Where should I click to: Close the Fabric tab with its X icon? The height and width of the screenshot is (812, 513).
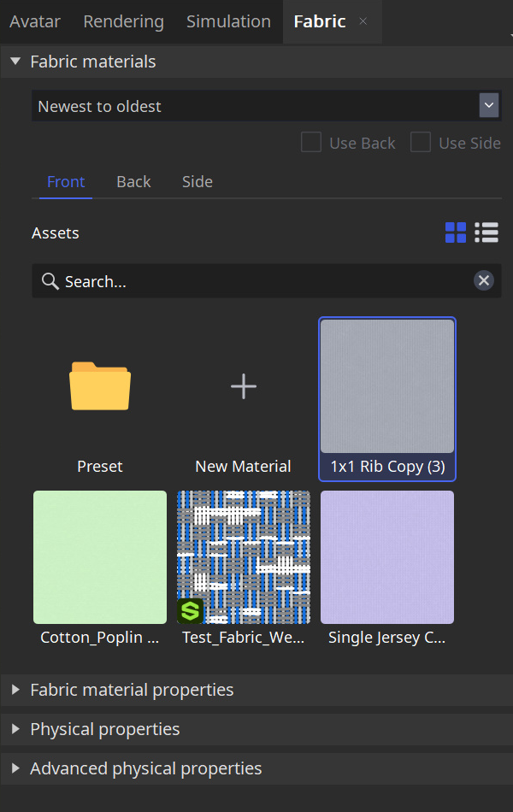pyautogui.click(x=363, y=22)
